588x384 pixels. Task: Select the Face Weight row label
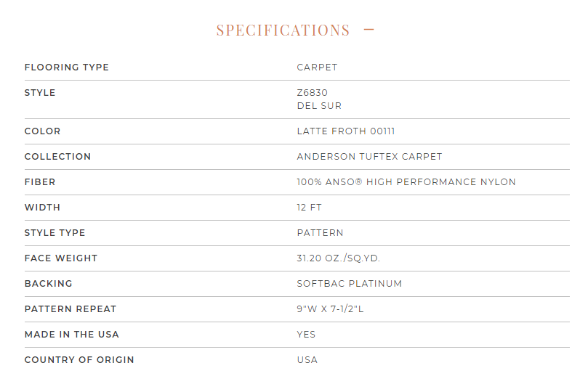coord(61,258)
